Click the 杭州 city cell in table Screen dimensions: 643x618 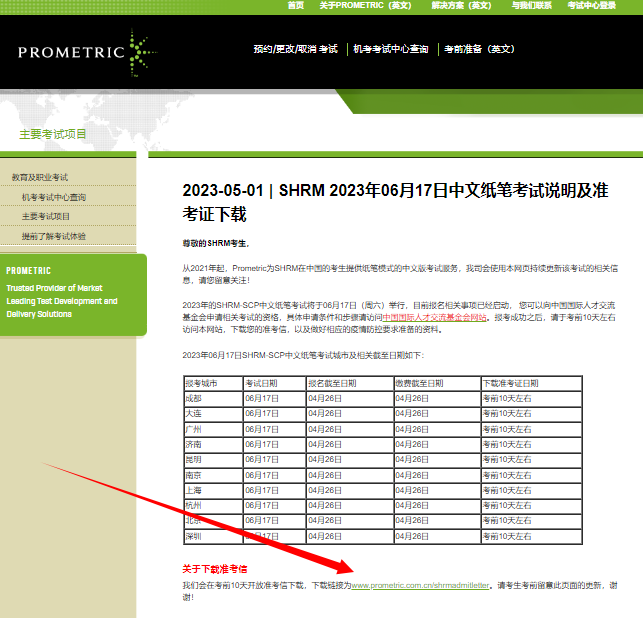(x=213, y=506)
